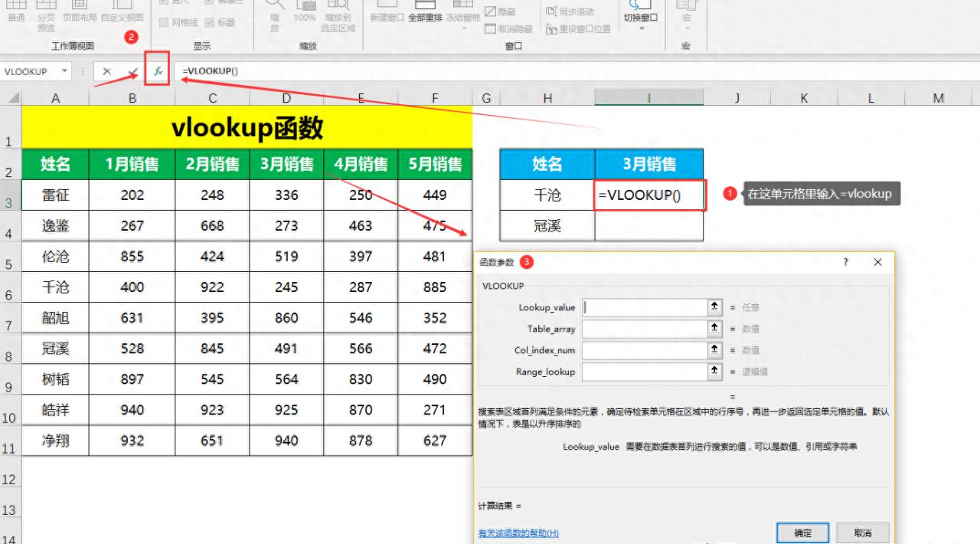Select the 1月销售 header cell

click(132, 164)
